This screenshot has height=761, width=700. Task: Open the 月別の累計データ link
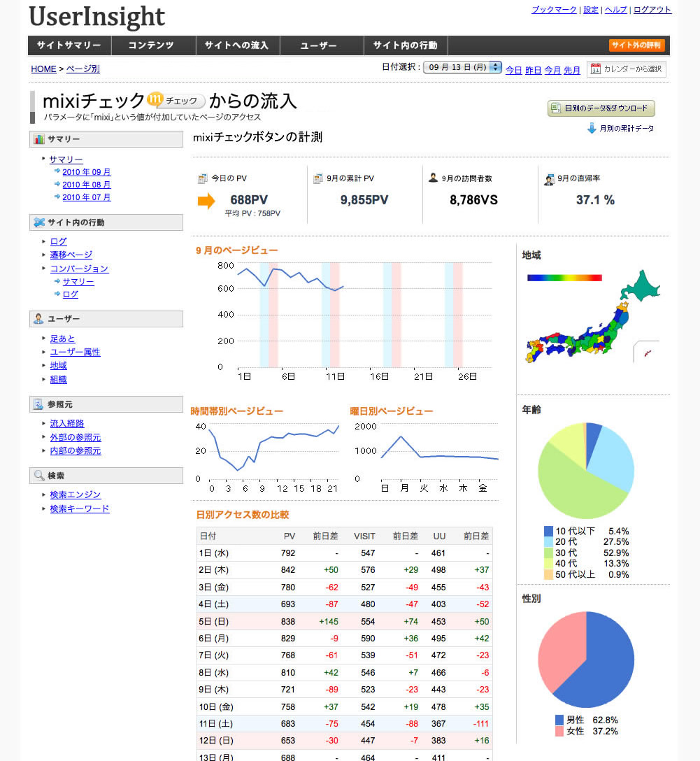(627, 129)
